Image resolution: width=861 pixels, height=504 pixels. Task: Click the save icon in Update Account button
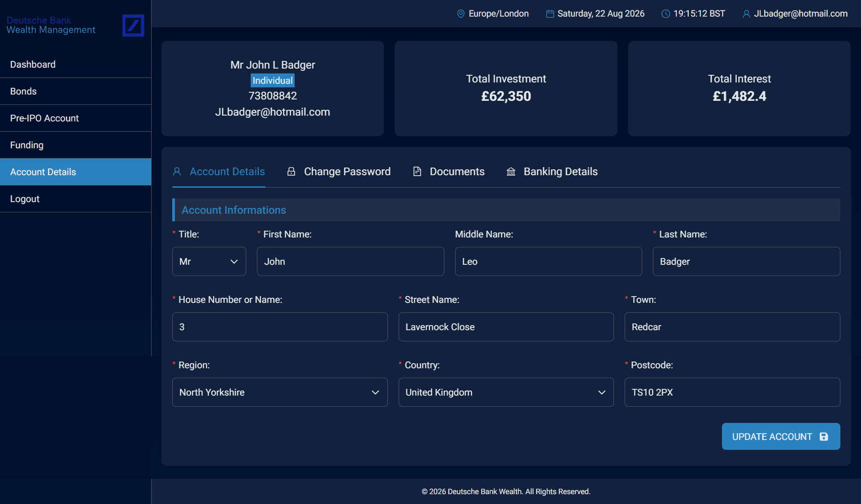click(x=824, y=436)
